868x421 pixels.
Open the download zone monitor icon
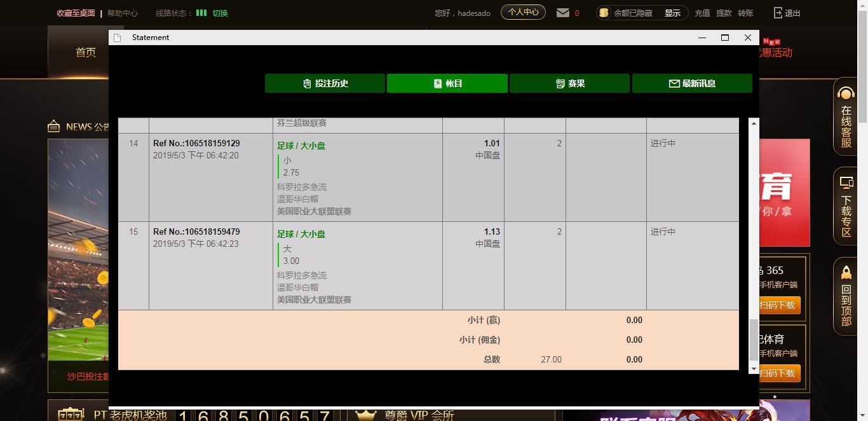click(x=846, y=184)
